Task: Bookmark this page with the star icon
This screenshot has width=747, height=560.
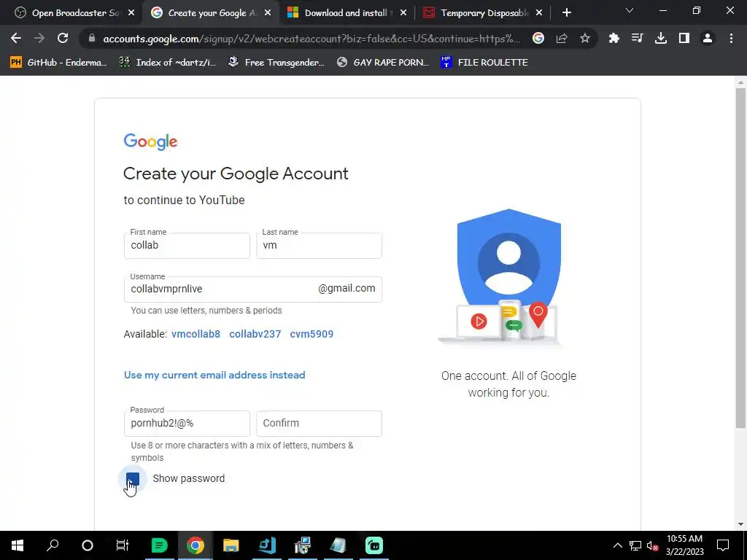Action: click(585, 38)
